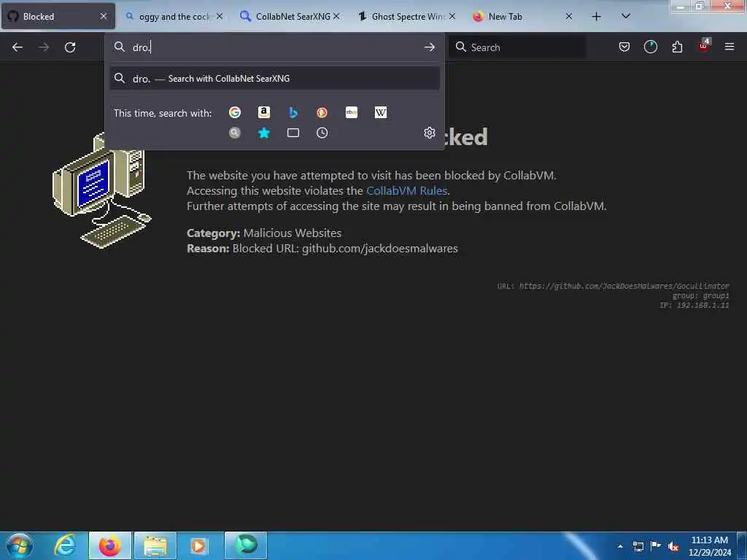The image size is (747, 560).
Task: Reload the current page
Action: coord(70,47)
